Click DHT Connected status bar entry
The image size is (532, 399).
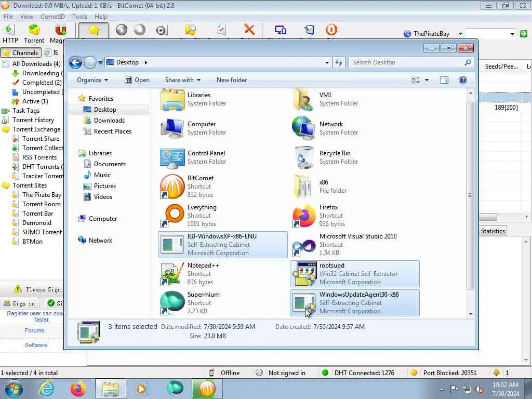pyautogui.click(x=358, y=373)
